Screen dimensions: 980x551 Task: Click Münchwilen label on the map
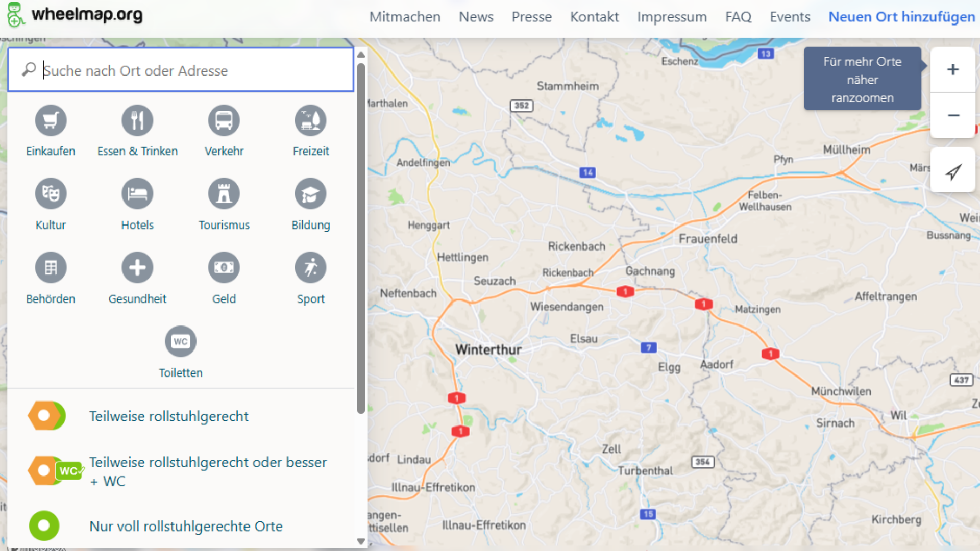pos(841,391)
